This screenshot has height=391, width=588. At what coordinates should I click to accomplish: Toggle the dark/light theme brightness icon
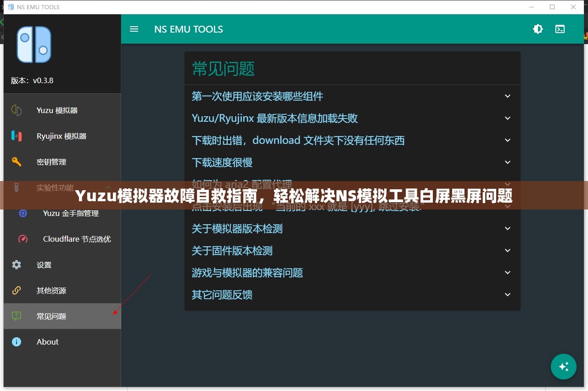[538, 29]
